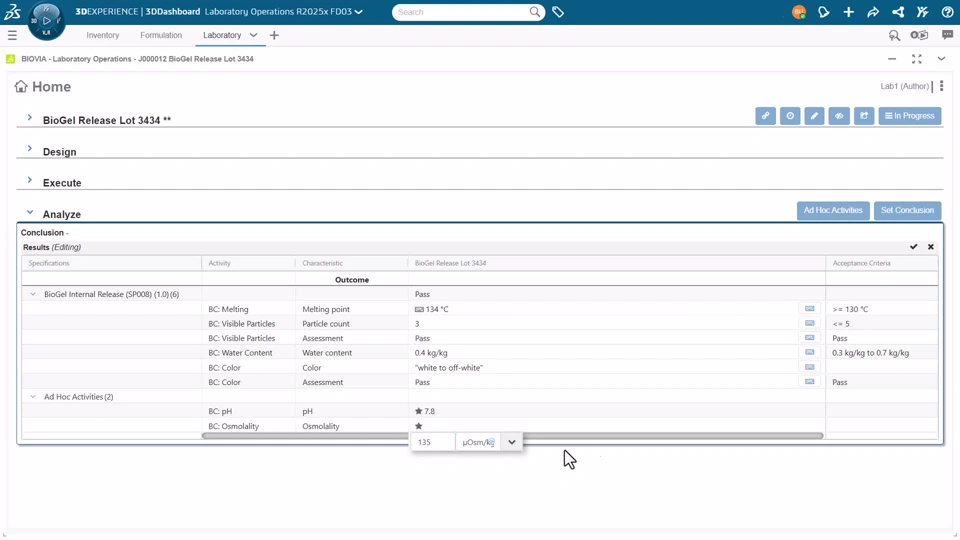This screenshot has width=960, height=540.
Task: Cancel results editing with the X icon
Action: click(931, 247)
